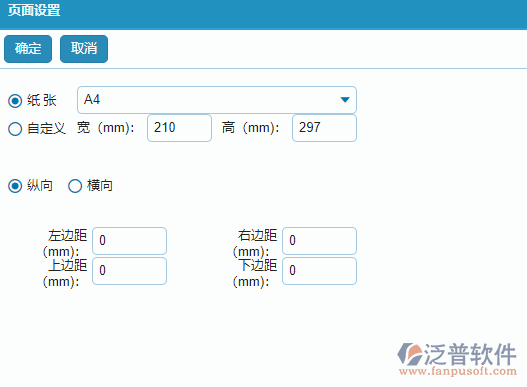Select the 纸张 paper radio button

click(15, 101)
